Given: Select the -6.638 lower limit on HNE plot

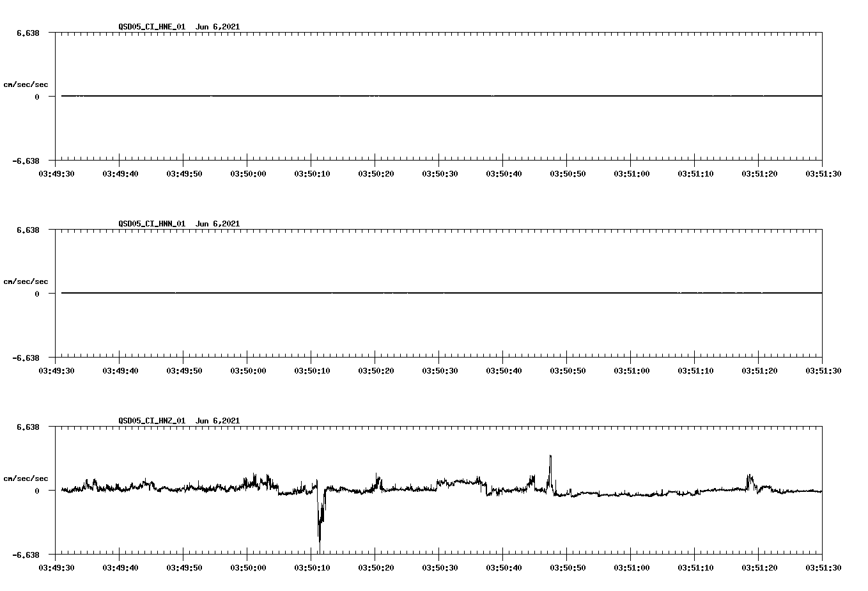Looking at the screenshot, I should (x=26, y=161).
